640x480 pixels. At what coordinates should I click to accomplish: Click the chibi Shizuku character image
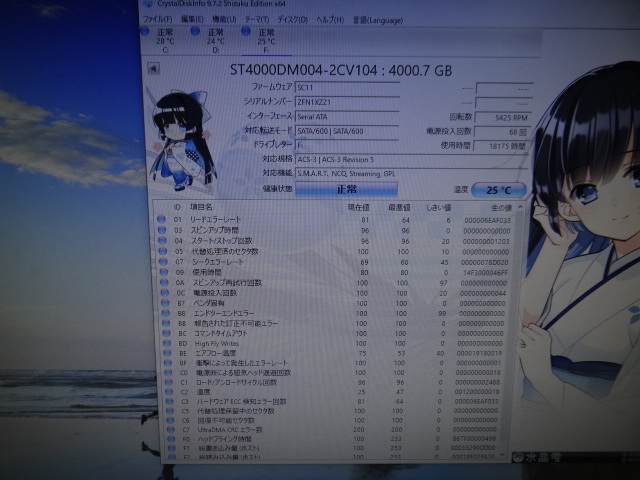pyautogui.click(x=184, y=141)
